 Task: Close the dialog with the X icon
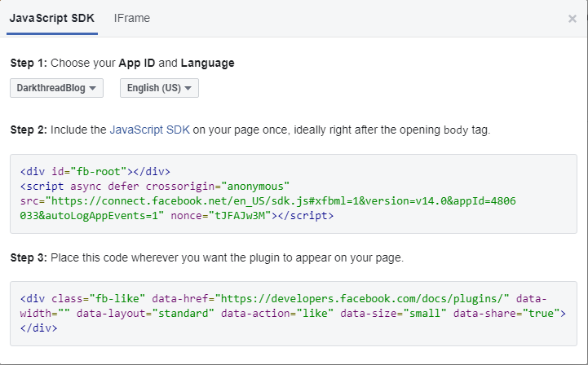[573, 19]
